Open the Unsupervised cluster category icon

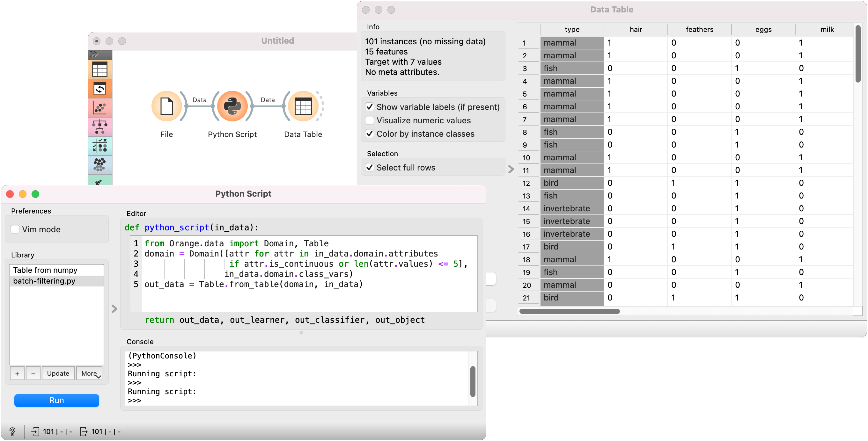pyautogui.click(x=100, y=165)
